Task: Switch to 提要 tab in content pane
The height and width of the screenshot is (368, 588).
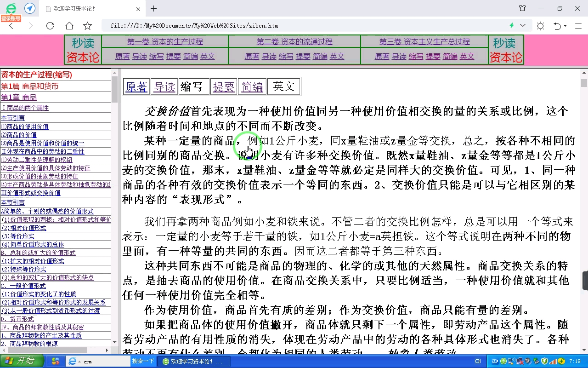Action: click(224, 86)
